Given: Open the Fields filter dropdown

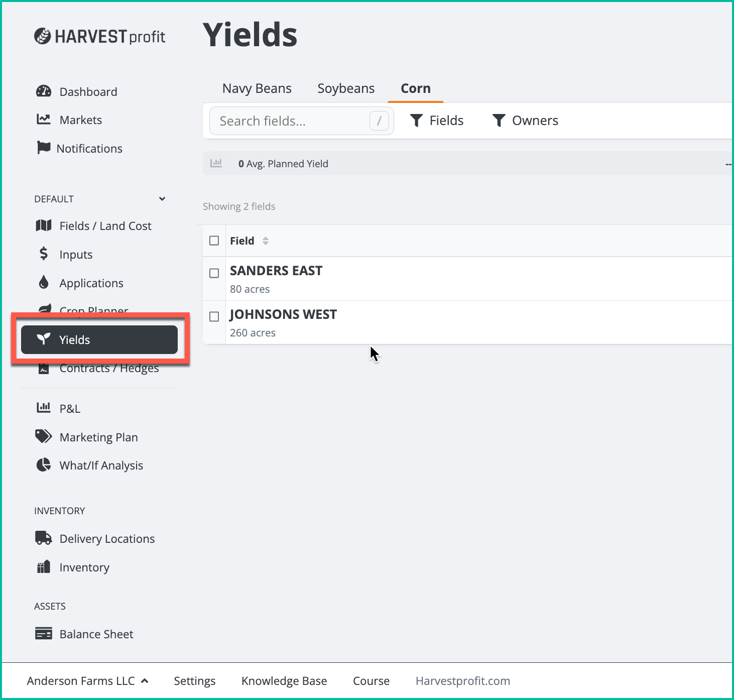Looking at the screenshot, I should coord(437,121).
